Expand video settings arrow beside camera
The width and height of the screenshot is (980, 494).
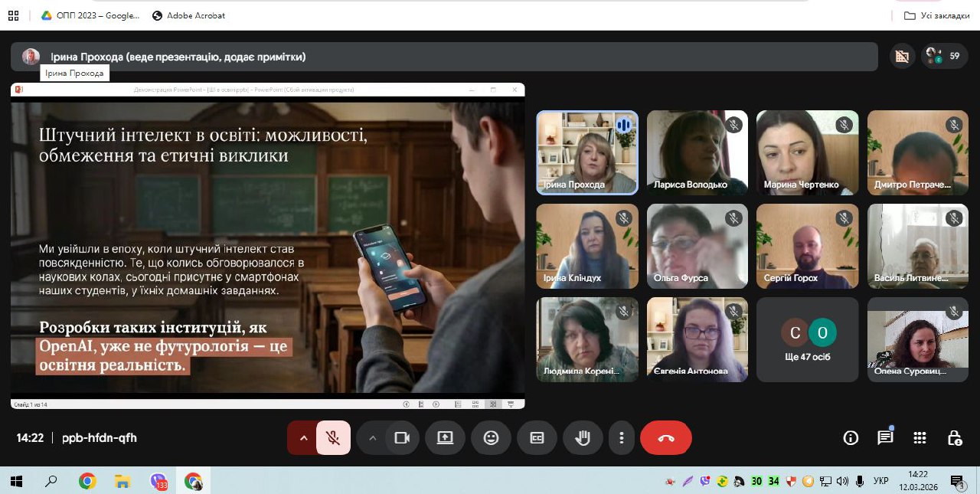tap(373, 438)
